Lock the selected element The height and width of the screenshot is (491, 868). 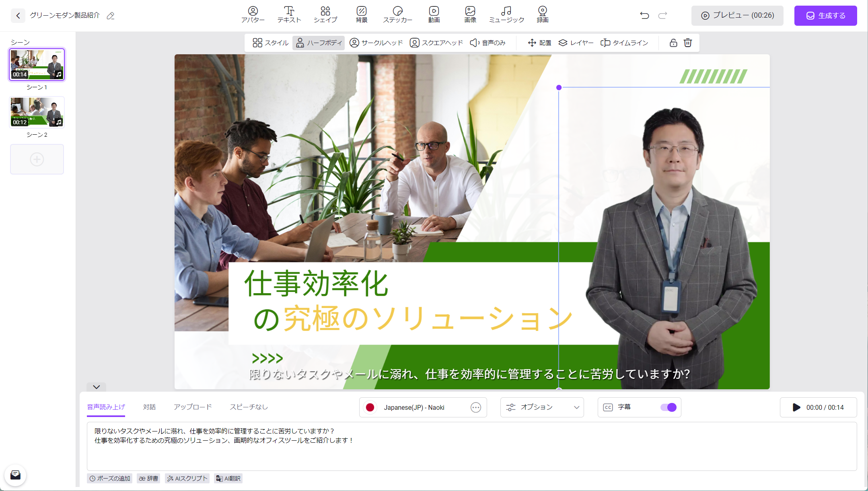[673, 43]
